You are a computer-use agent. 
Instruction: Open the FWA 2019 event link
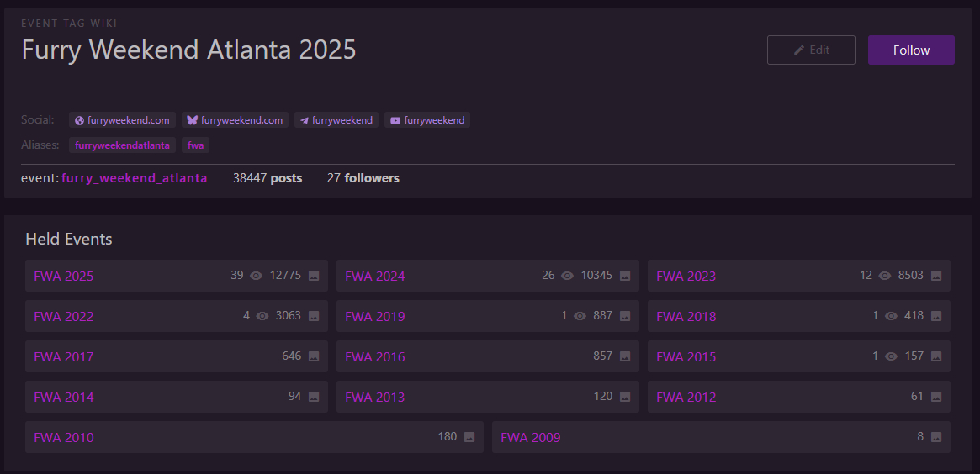click(374, 317)
